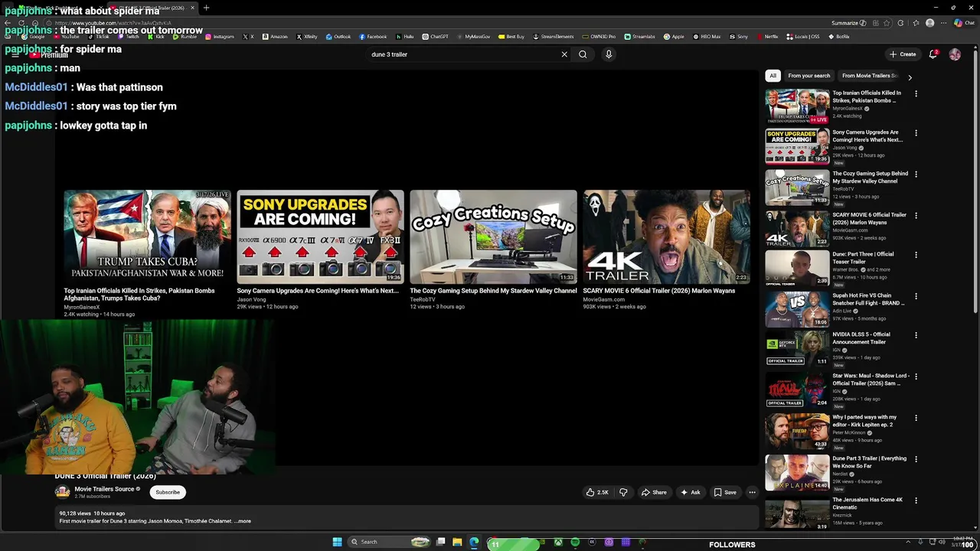Open the Windows Start menu
This screenshot has height=551, width=980.
click(x=337, y=542)
